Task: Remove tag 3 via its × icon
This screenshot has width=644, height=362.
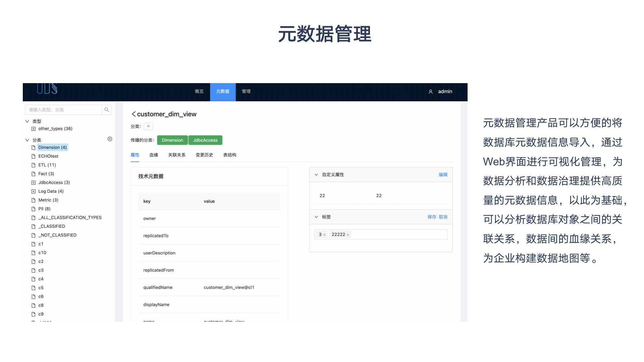Action: (x=325, y=235)
